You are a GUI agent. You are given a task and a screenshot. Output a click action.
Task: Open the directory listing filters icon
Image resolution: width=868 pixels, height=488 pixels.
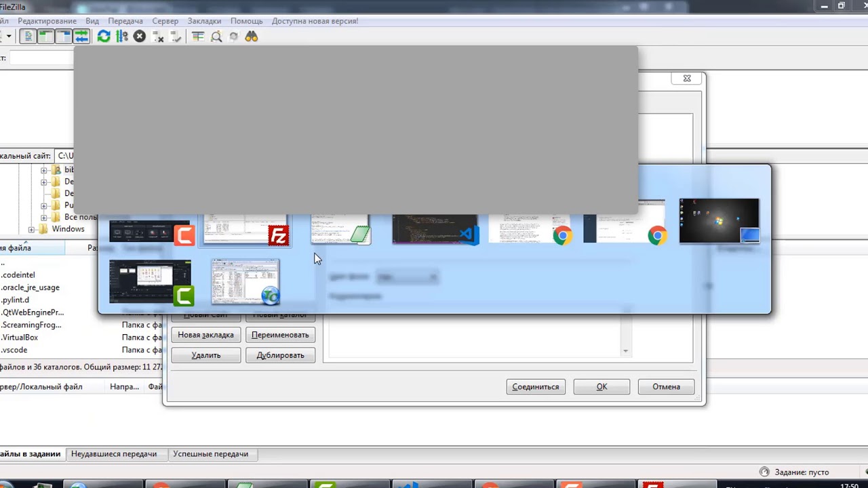[198, 37]
